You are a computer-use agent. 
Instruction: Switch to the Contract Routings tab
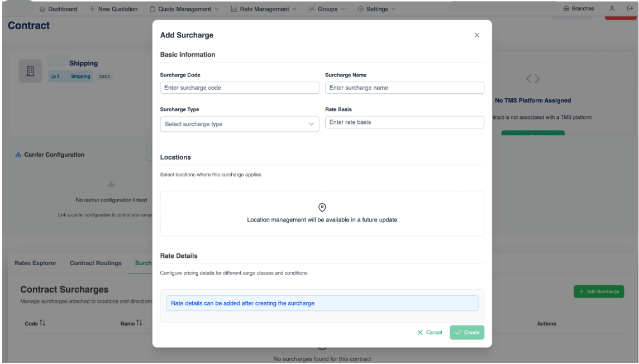click(96, 263)
